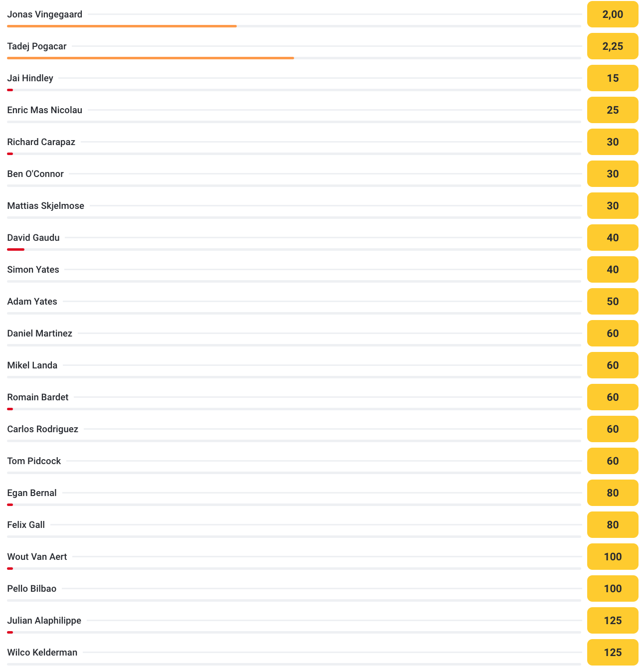Click Jonas Vingegaard's orange progress bar
This screenshot has width=644, height=670.
click(122, 26)
